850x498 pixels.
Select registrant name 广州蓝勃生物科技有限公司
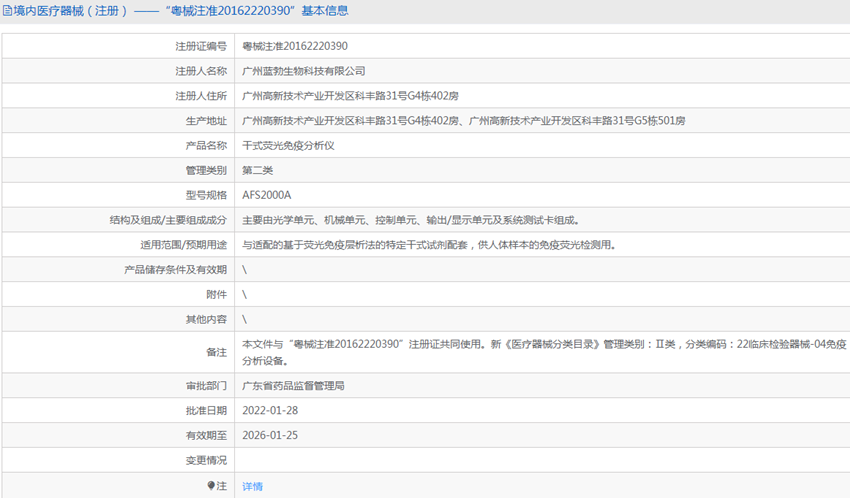coord(304,71)
